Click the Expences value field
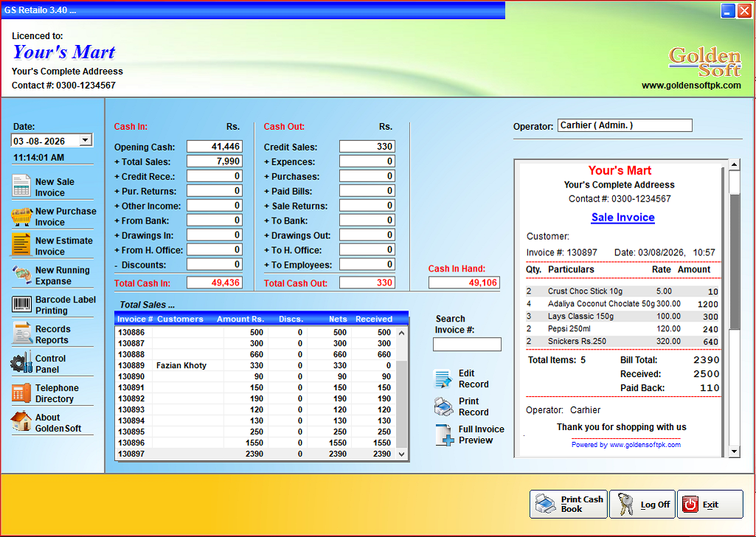756x537 pixels. (x=367, y=161)
